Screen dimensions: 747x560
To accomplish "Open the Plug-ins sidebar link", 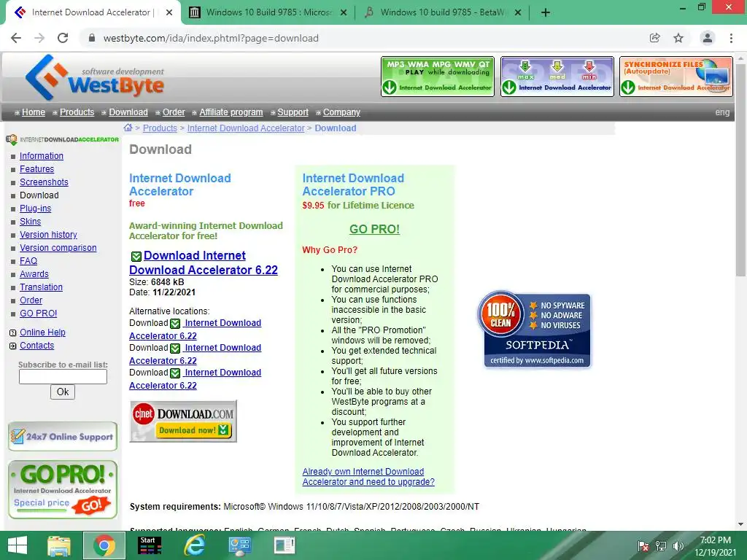I will click(35, 209).
